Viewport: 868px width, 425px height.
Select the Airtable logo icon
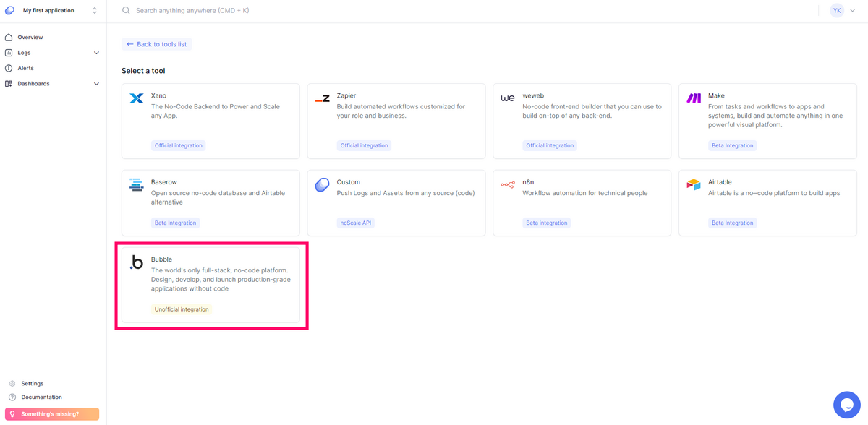694,185
